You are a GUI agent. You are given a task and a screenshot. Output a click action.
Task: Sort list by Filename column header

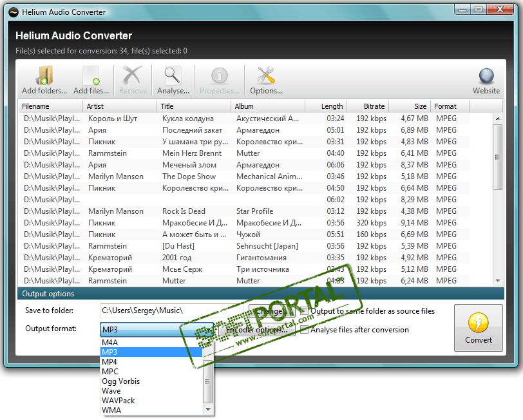click(x=50, y=106)
